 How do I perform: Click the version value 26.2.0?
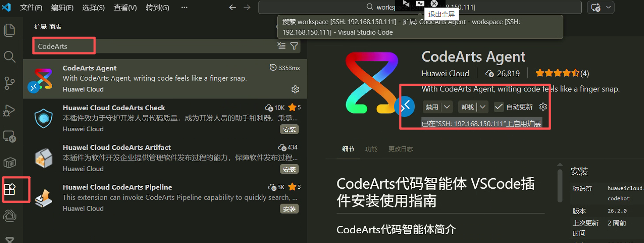click(617, 211)
